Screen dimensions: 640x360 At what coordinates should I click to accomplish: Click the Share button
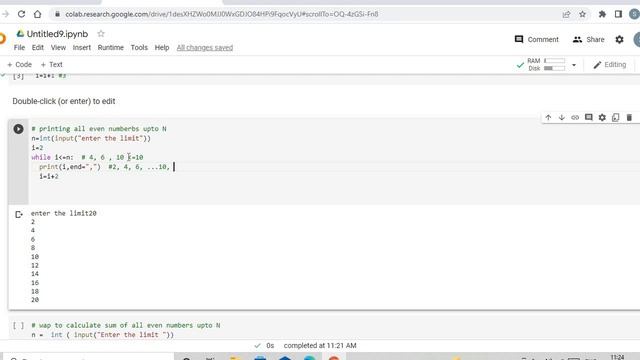pos(588,40)
